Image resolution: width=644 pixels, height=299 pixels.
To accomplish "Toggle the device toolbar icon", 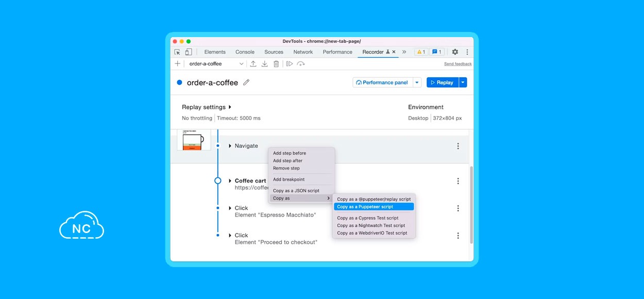I will pyautogui.click(x=189, y=52).
